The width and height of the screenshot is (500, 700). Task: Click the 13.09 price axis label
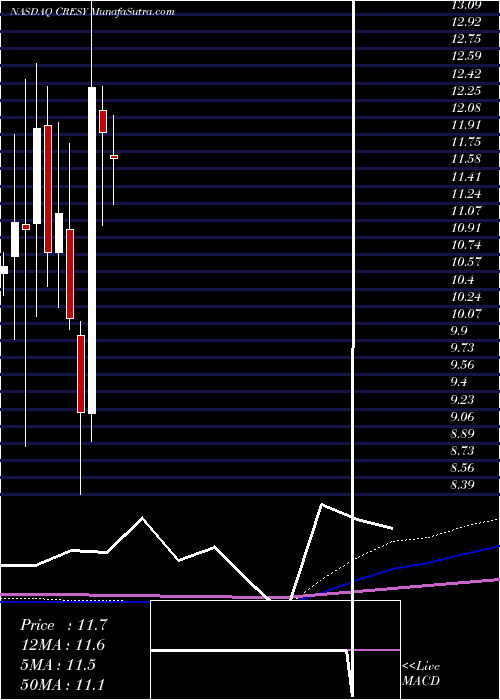(x=467, y=5)
